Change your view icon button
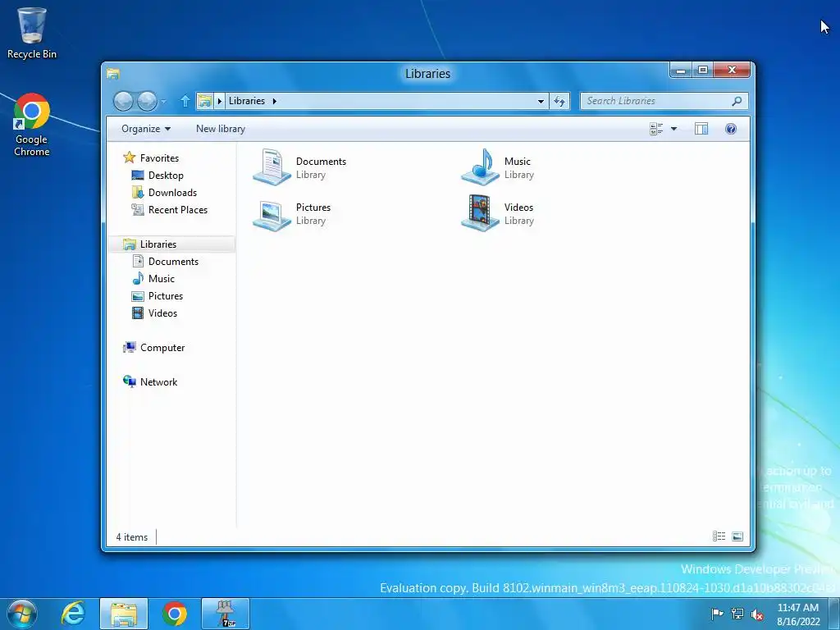Viewport: 840px width, 630px height. point(656,129)
